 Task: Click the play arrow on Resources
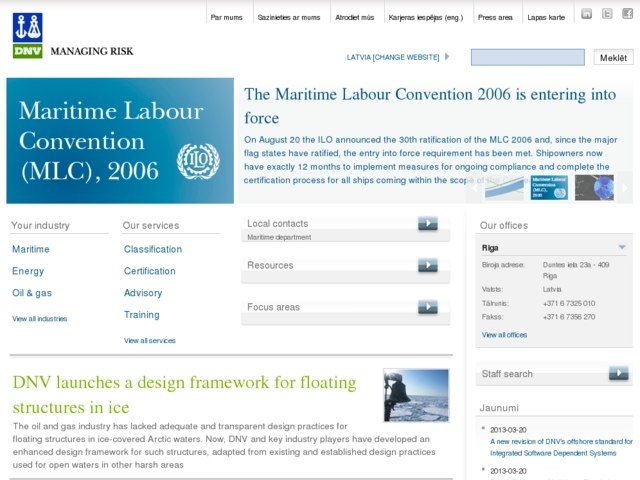428,265
